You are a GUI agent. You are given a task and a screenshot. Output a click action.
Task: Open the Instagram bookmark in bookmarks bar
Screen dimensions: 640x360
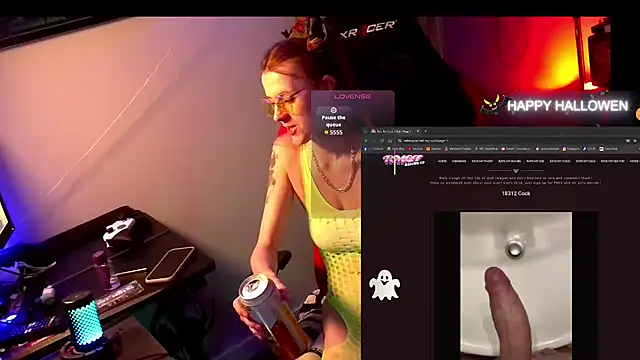pos(571,149)
